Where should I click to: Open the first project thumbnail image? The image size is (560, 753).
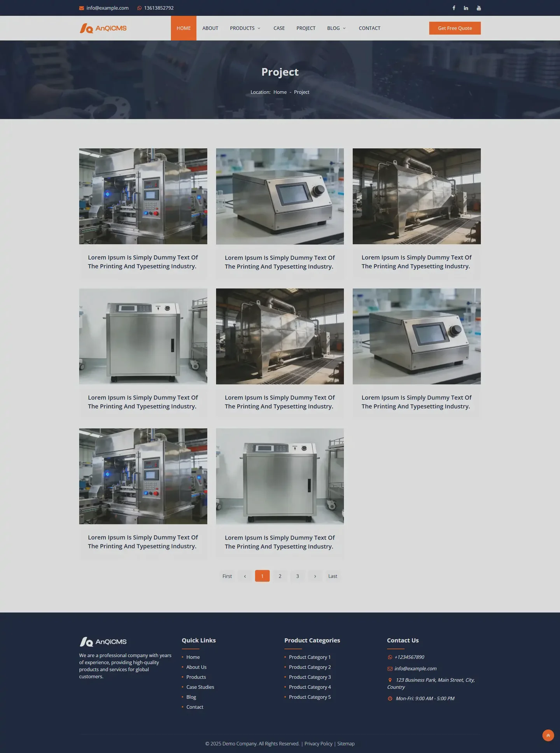pos(143,196)
